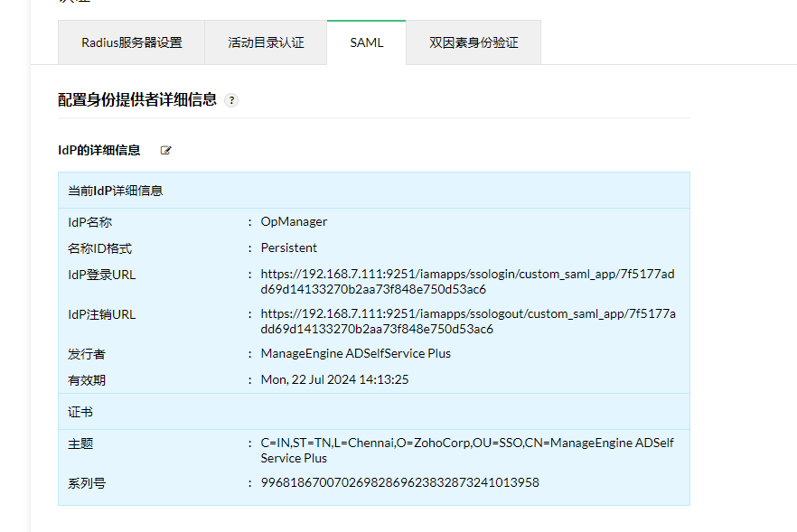Click the IdP登录URL label
The width and height of the screenshot is (797, 532).
coord(101,275)
